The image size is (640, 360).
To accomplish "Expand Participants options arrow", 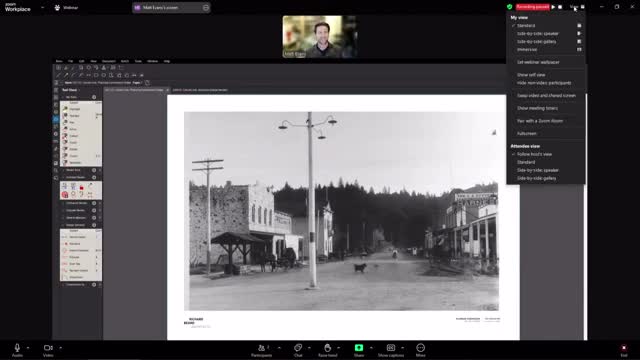I will (279, 348).
